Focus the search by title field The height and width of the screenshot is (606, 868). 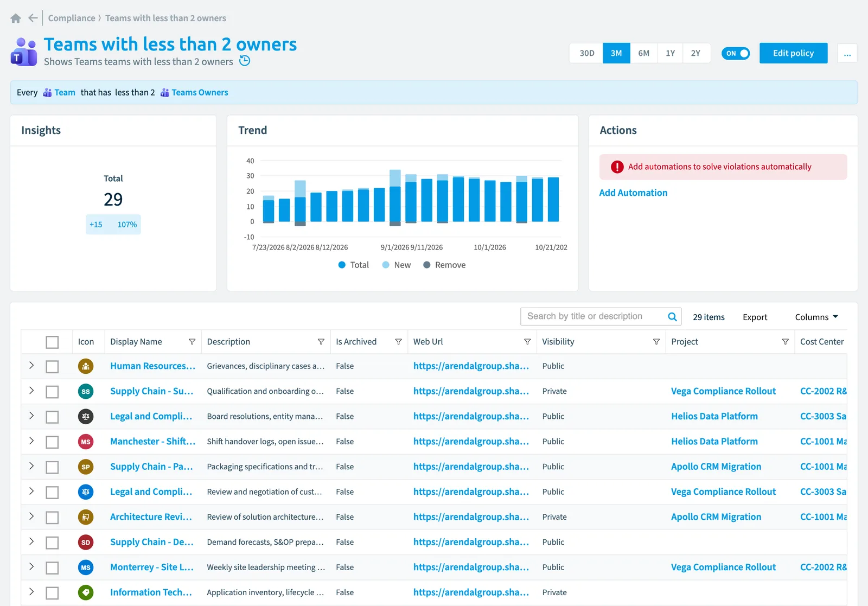594,317
